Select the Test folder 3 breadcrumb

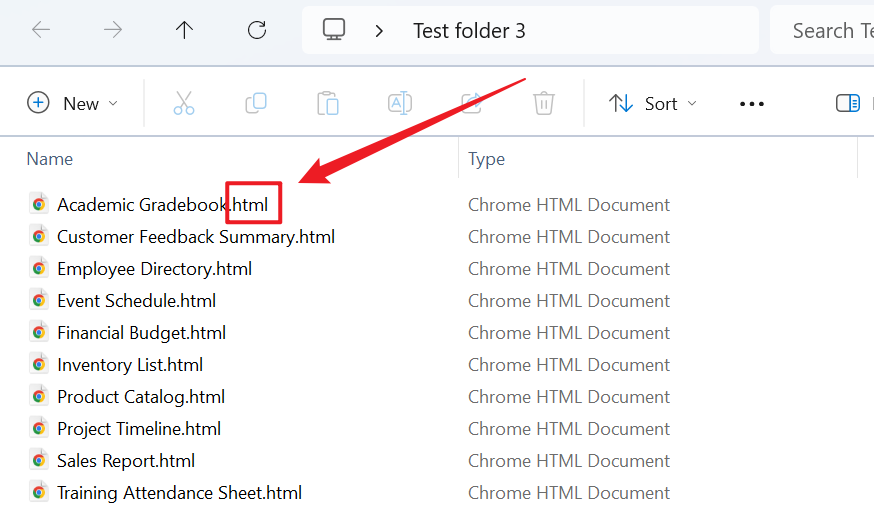[469, 31]
